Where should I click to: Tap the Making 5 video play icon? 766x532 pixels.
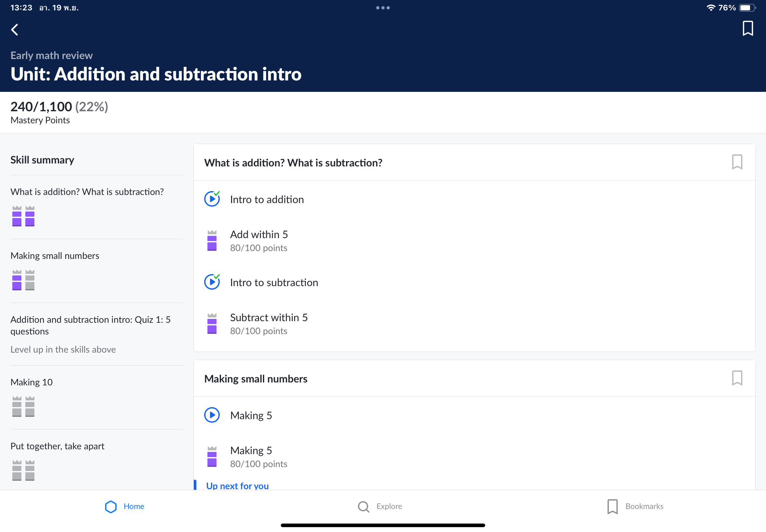tap(212, 415)
